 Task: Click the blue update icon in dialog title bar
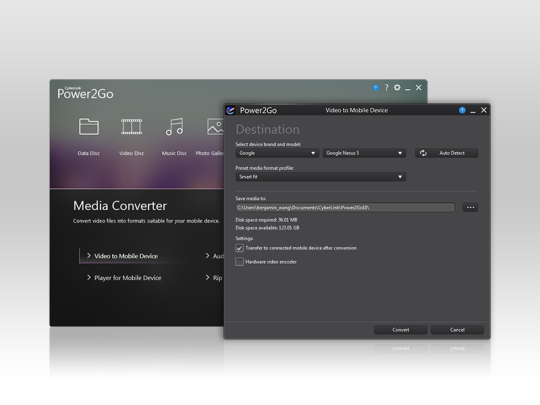click(x=462, y=110)
